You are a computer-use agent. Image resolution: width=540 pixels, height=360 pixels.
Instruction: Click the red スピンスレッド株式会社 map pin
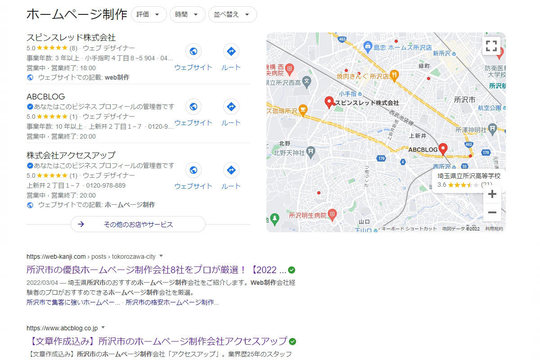coord(329,102)
